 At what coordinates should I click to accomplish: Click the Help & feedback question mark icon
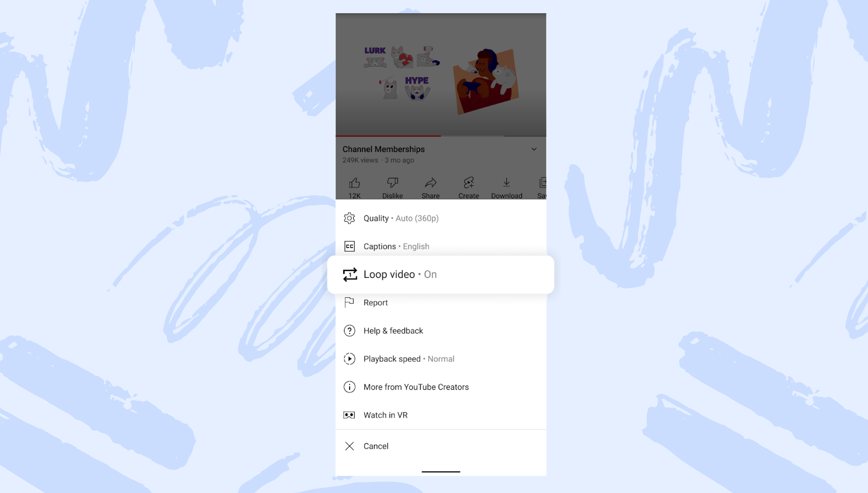pyautogui.click(x=349, y=330)
